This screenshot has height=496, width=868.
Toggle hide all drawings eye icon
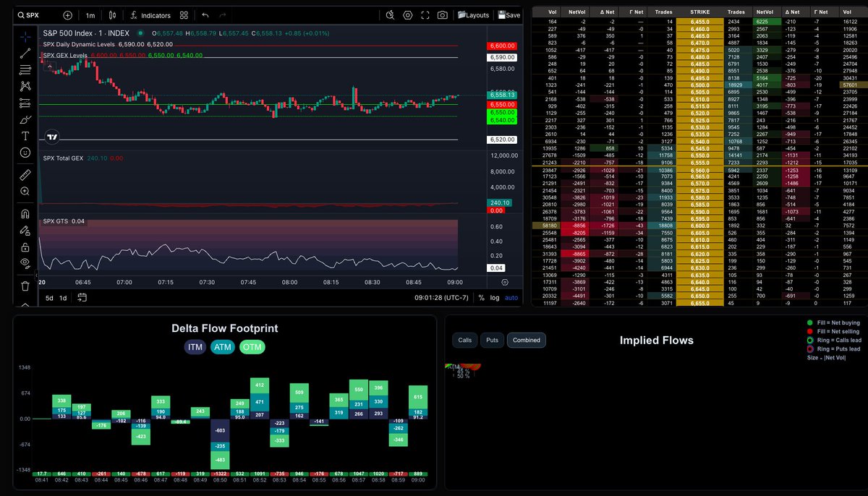(25, 263)
